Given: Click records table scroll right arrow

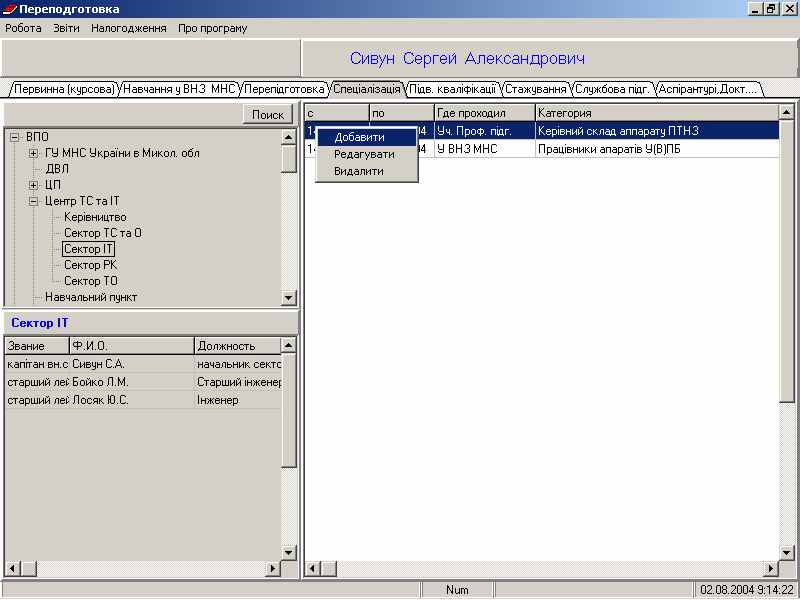Looking at the screenshot, I should (x=770, y=568).
